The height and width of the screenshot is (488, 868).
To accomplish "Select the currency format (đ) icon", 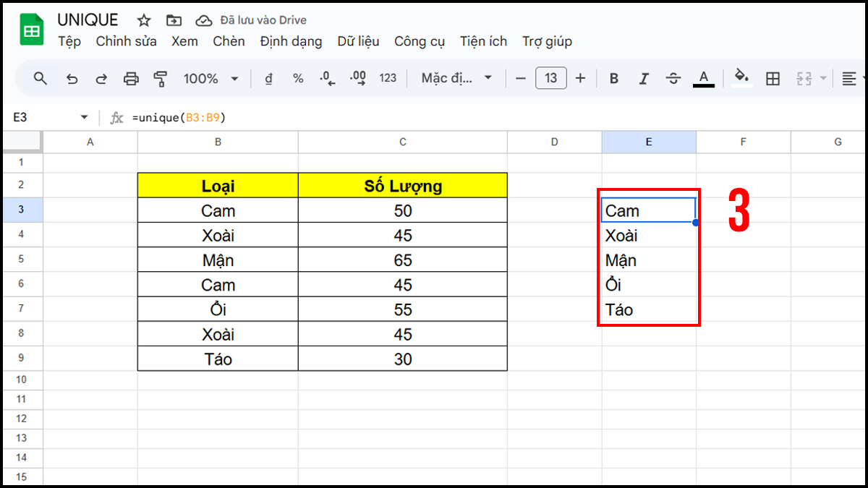I will (268, 78).
